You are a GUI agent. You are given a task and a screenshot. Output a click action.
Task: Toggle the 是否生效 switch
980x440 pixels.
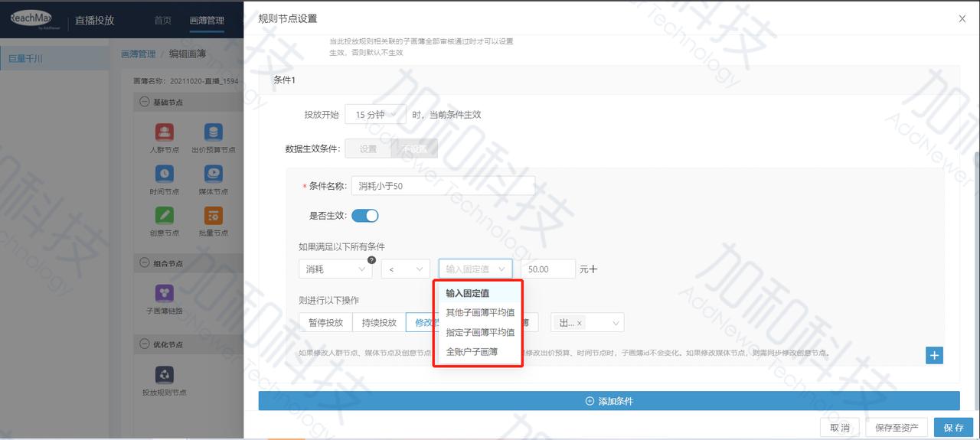(365, 216)
